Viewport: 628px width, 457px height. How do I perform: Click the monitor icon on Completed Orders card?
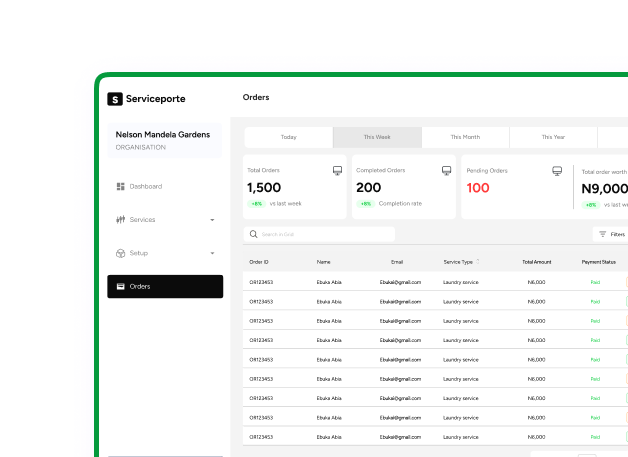pos(446,171)
